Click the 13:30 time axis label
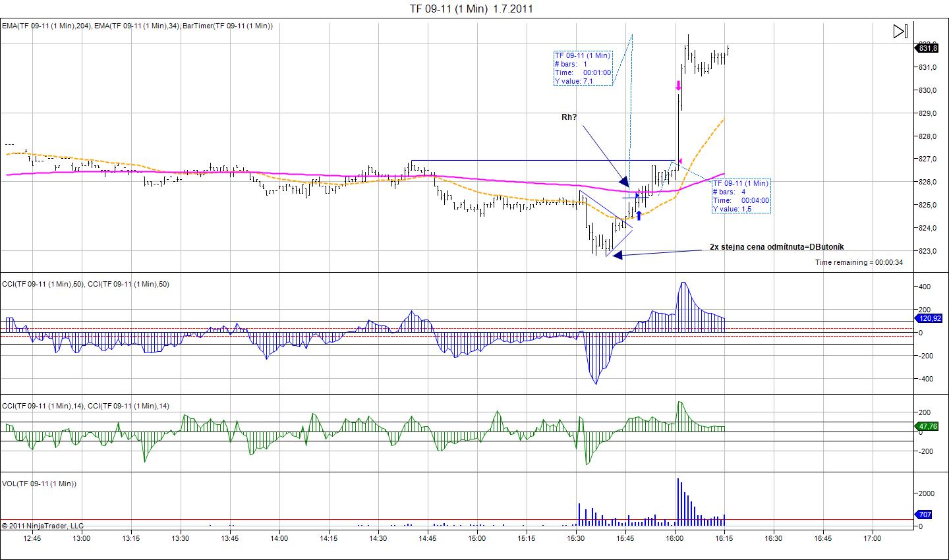This screenshot has height=560, width=949. [x=180, y=538]
